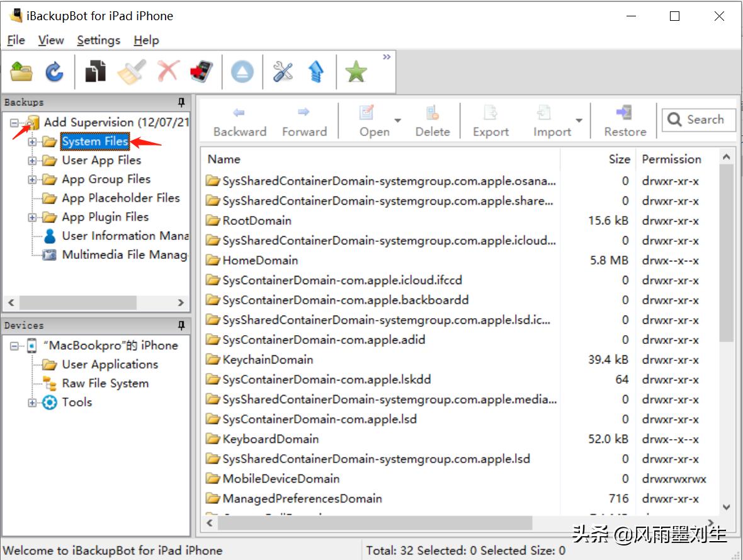Open the Import dropdown arrow
This screenshot has width=743, height=560.
578,121
